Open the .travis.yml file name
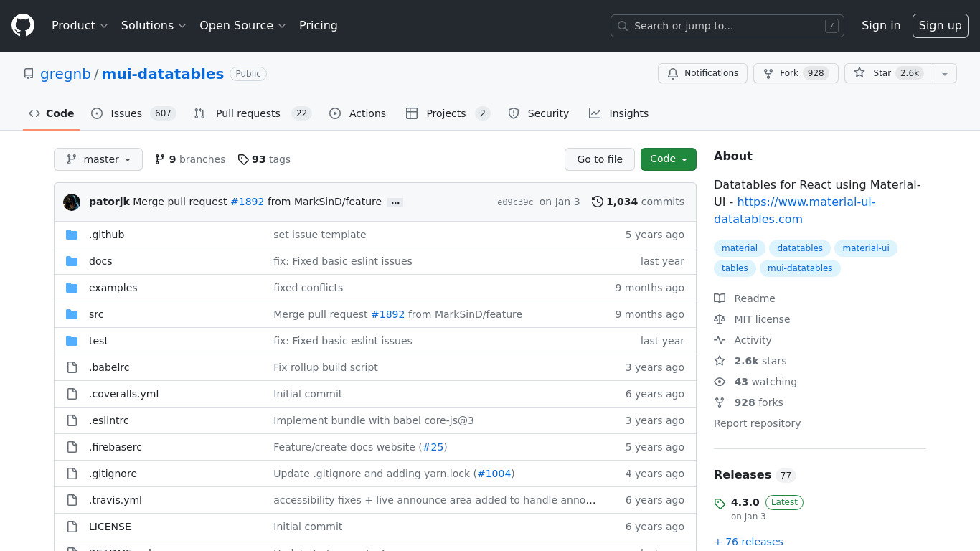This screenshot has width=980, height=551. tap(116, 500)
